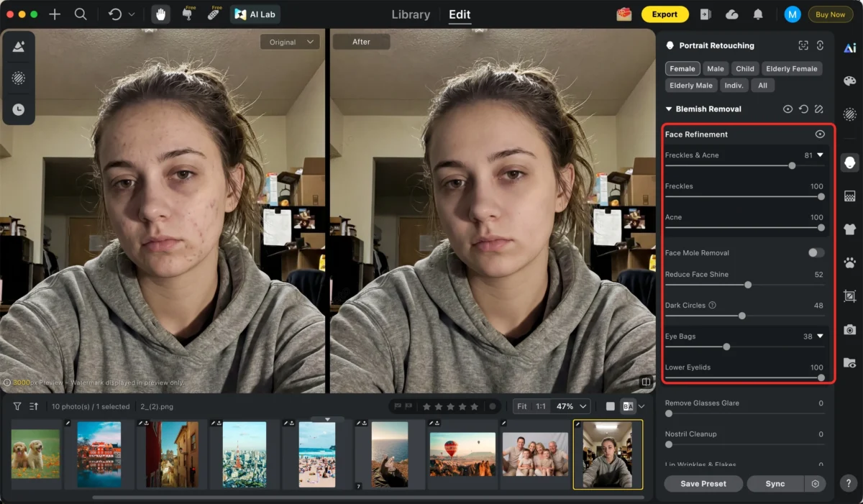Collapse the Blemish Removal section
The width and height of the screenshot is (863, 504).
point(668,109)
